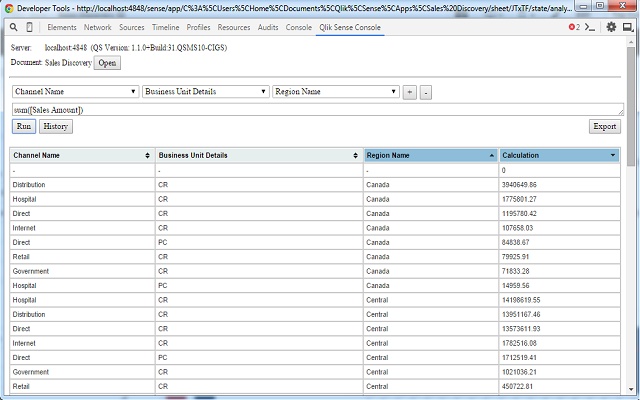Image resolution: width=640 pixels, height=400 pixels.
Task: Add a dimension with the plus button
Action: (409, 93)
